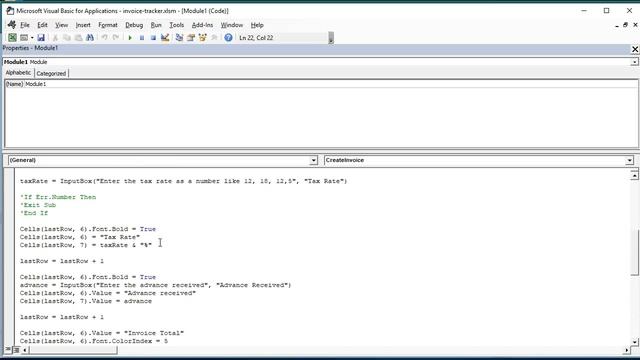The width and height of the screenshot is (640, 360).
Task: Click the .Value = advance line
Action: click(x=86, y=301)
